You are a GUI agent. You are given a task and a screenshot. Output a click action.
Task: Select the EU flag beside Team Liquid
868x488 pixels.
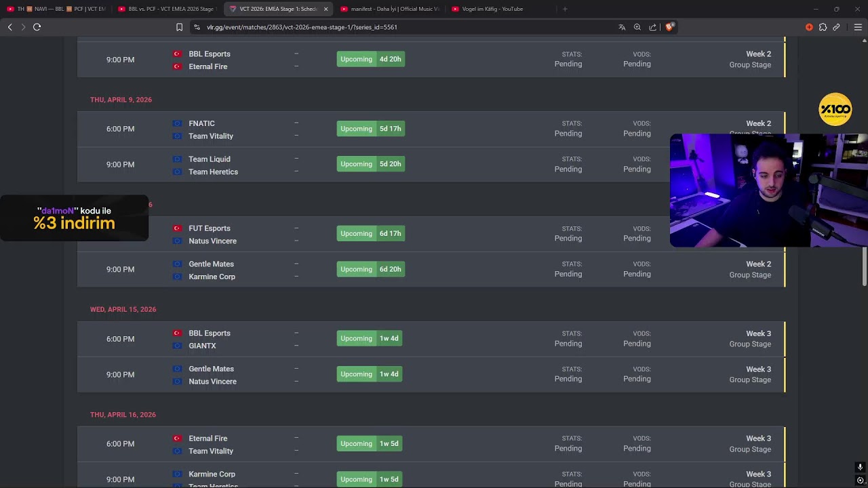pos(177,159)
